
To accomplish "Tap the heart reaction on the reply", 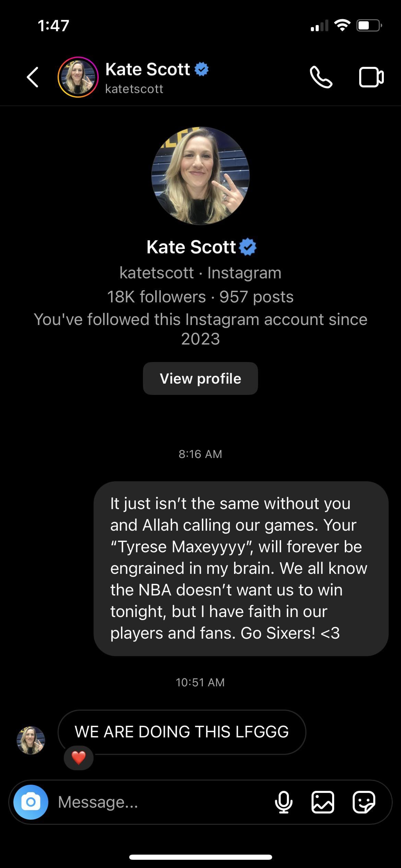I will [78, 758].
